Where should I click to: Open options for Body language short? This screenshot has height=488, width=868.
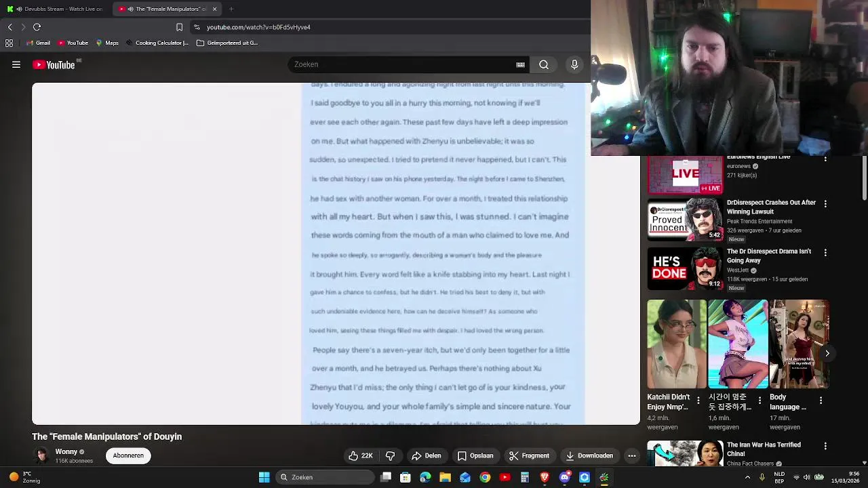(x=821, y=401)
